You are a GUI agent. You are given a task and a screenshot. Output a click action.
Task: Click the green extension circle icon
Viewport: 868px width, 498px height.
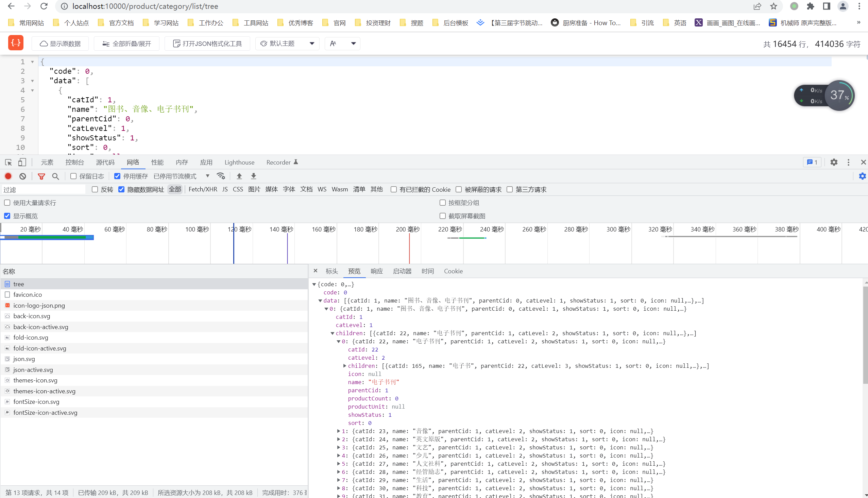pyautogui.click(x=794, y=6)
